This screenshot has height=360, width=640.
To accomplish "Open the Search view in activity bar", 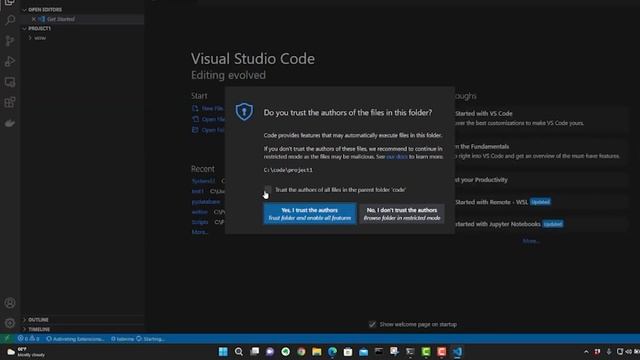I will tap(10, 20).
